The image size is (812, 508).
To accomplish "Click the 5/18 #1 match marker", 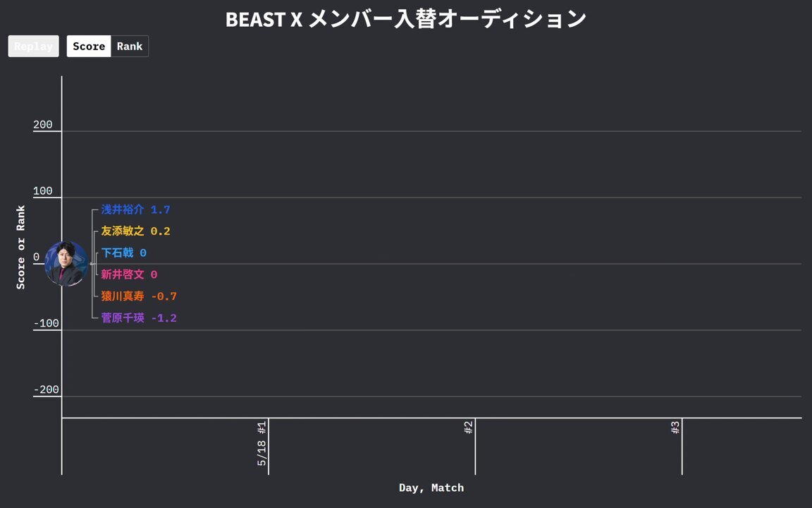I will [x=262, y=444].
